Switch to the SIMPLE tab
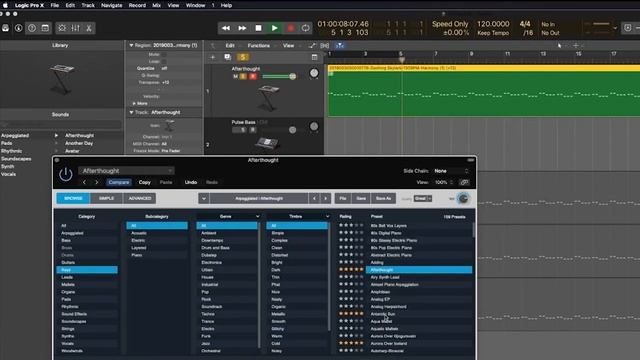The image size is (640, 360). [107, 198]
